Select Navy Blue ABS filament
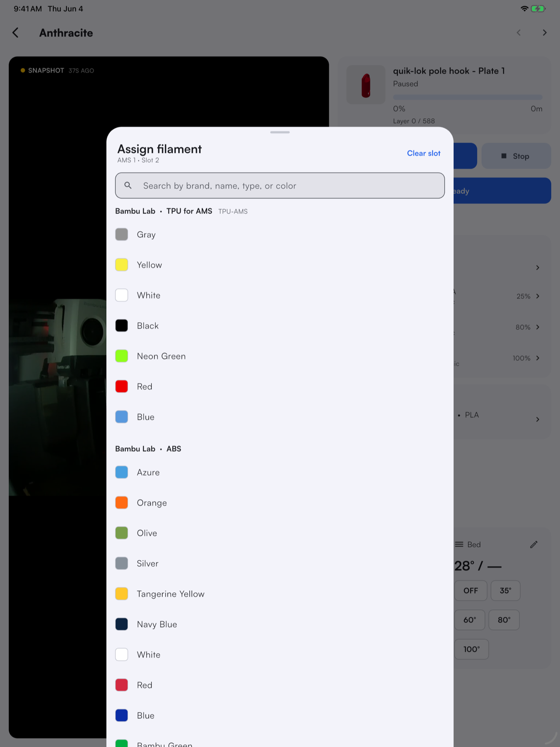The image size is (560, 747). 280,624
